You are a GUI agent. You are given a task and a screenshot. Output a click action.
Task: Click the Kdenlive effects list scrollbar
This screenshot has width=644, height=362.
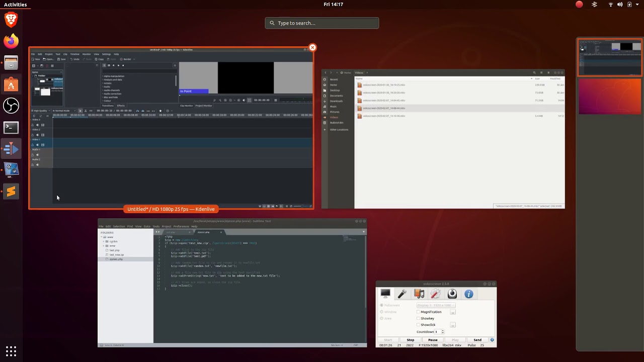[176, 80]
